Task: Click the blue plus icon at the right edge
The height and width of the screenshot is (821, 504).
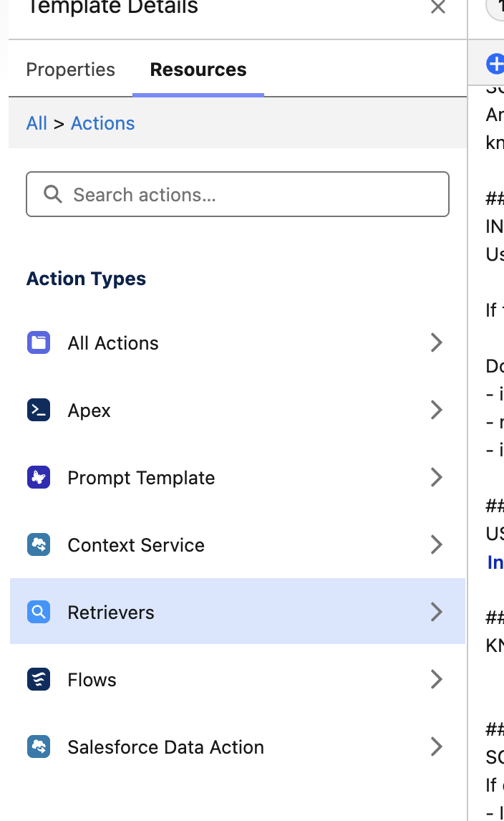Action: tap(495, 64)
